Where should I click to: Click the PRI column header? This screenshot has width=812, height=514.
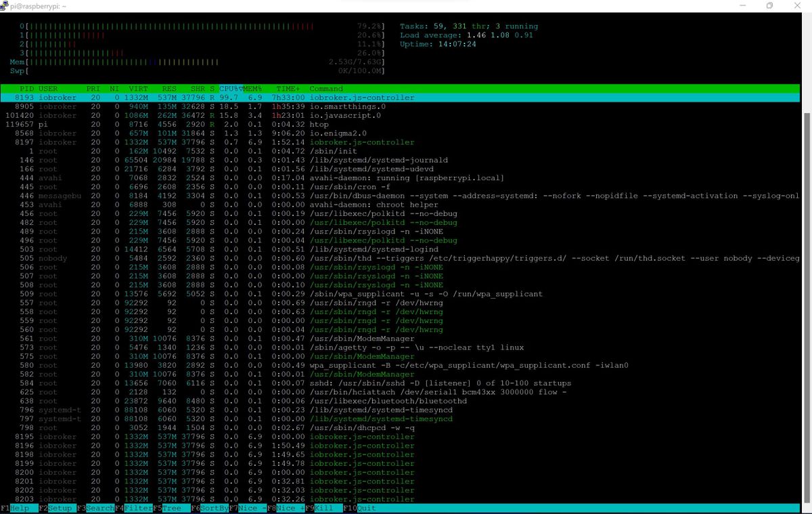point(93,89)
